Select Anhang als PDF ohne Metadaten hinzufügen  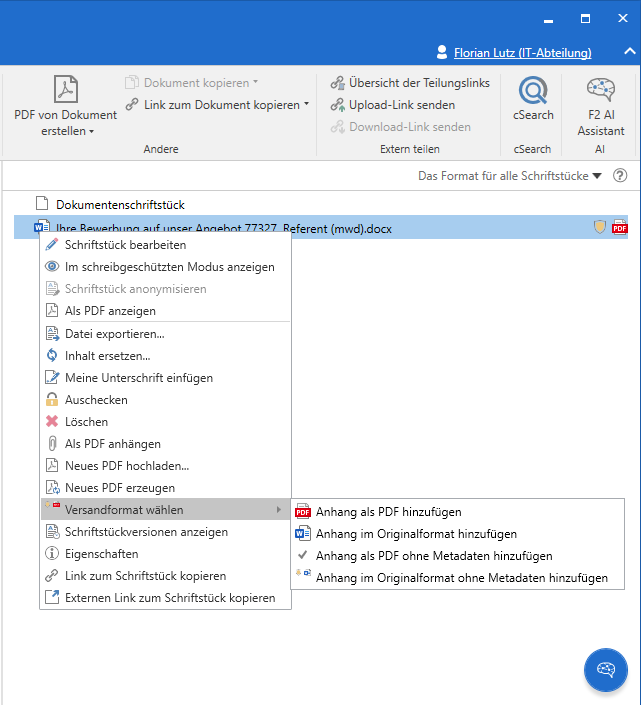[x=434, y=555]
